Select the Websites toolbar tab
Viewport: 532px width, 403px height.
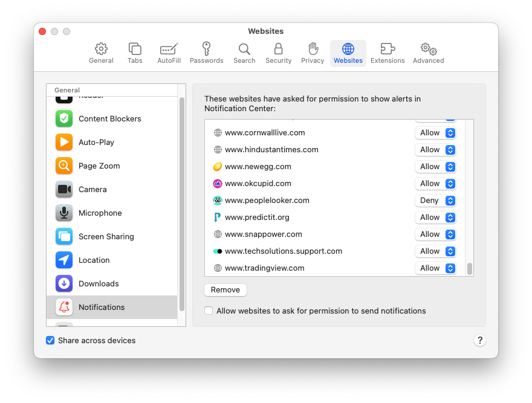pos(348,53)
